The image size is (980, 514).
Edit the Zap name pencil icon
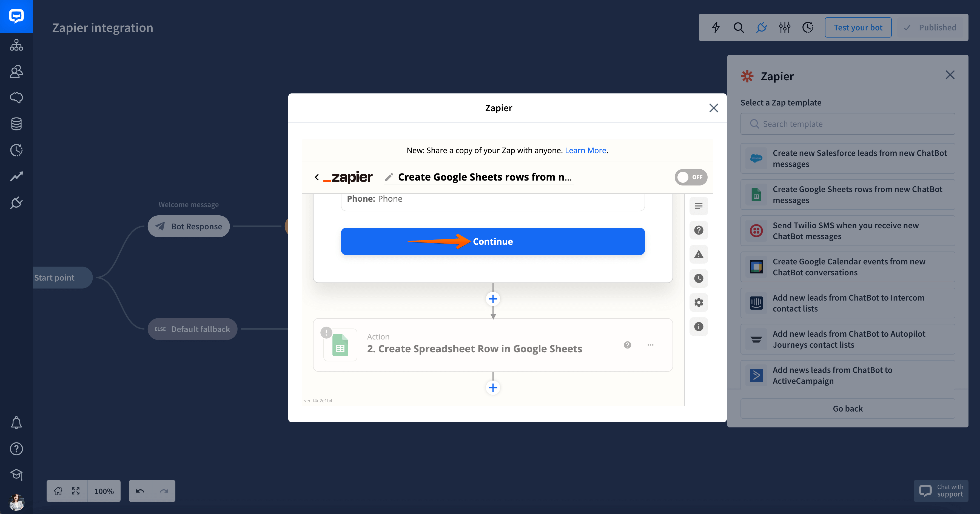(x=389, y=177)
